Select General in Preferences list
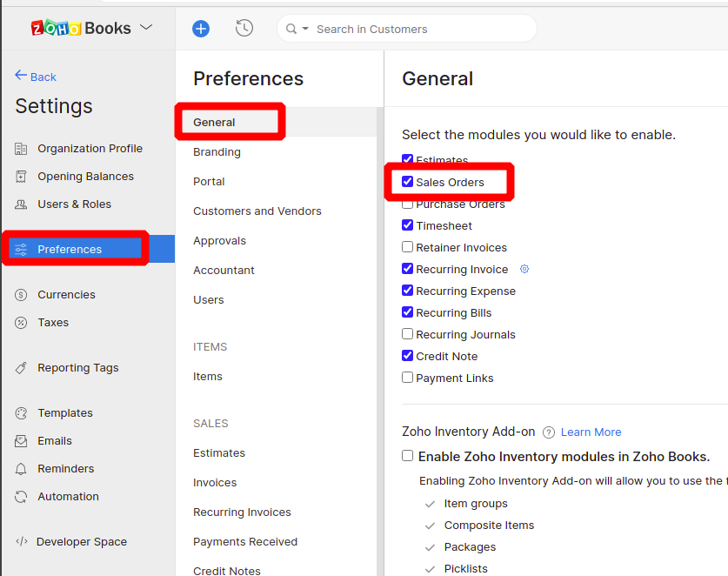The image size is (728, 576). click(277, 122)
